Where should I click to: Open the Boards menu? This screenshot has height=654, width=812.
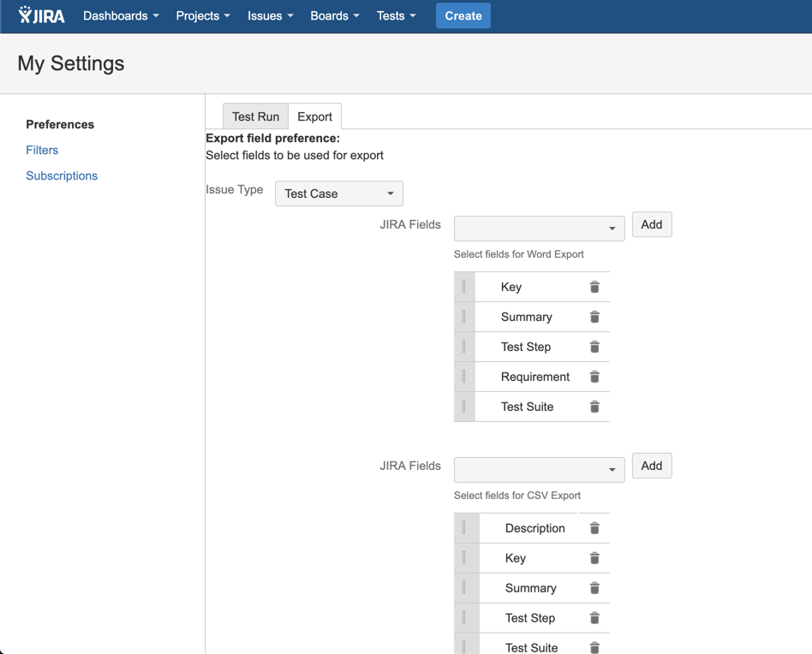point(335,16)
